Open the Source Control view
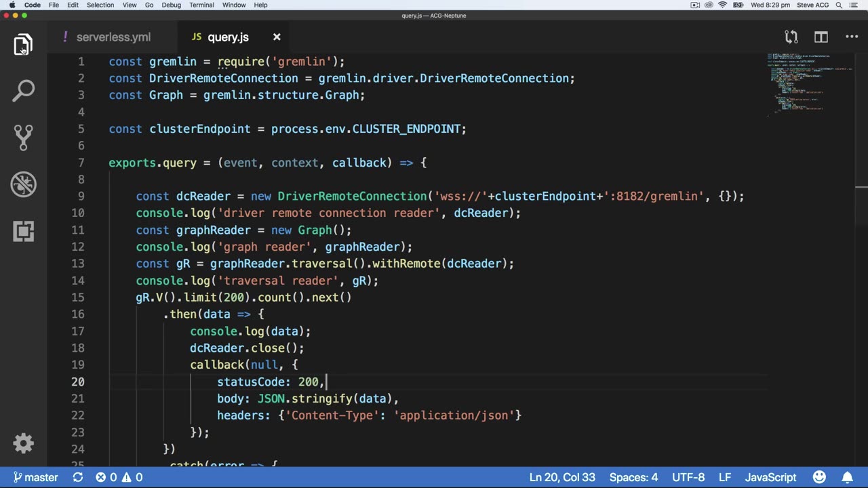This screenshot has width=868, height=488. pyautogui.click(x=23, y=137)
